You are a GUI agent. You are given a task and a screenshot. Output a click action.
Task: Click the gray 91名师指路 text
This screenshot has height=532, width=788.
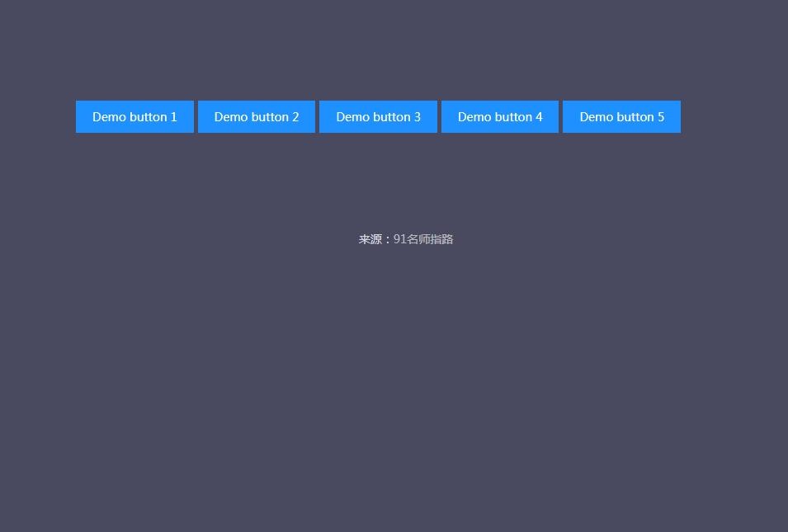(x=423, y=239)
